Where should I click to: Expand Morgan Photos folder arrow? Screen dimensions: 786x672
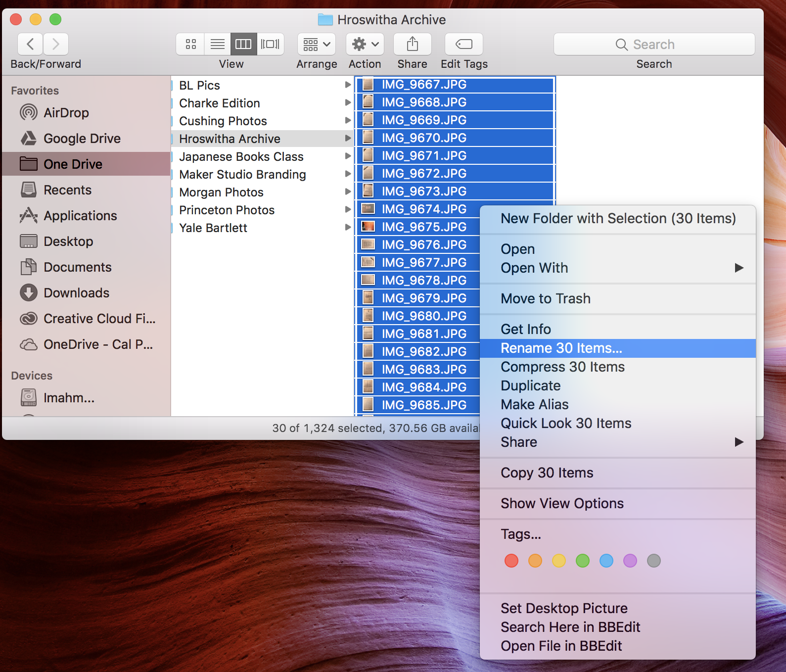coord(348,192)
